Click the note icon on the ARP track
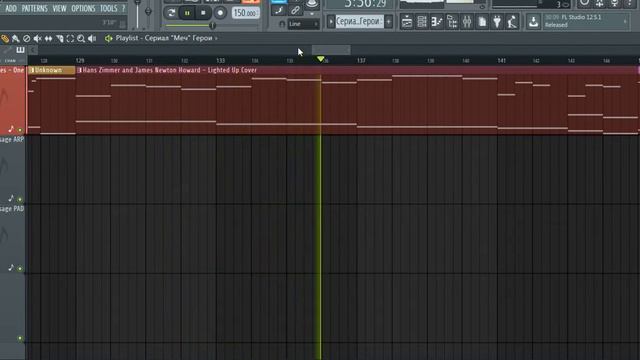This screenshot has height=360, width=640. point(11,198)
